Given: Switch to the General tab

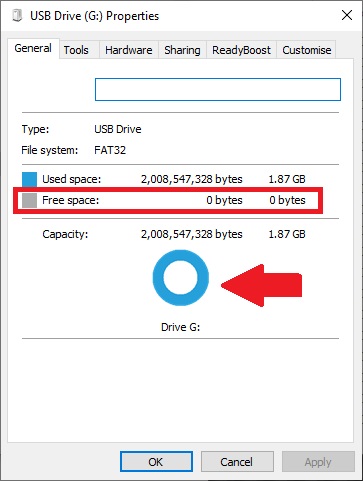Looking at the screenshot, I should [33, 49].
